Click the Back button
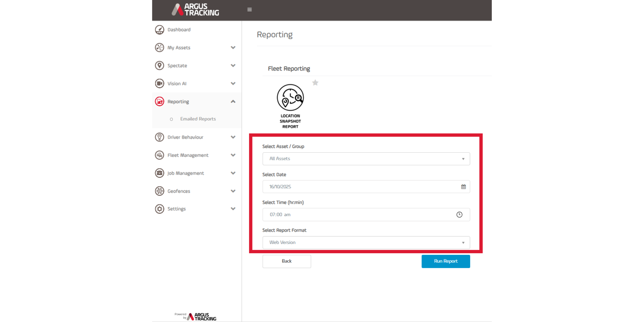644x322 pixels. coord(287,261)
